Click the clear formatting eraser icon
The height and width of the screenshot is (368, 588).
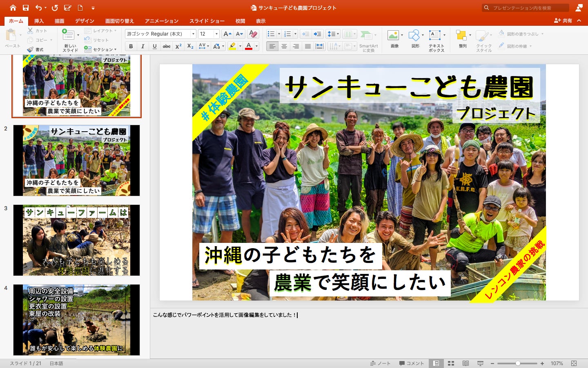coord(253,34)
